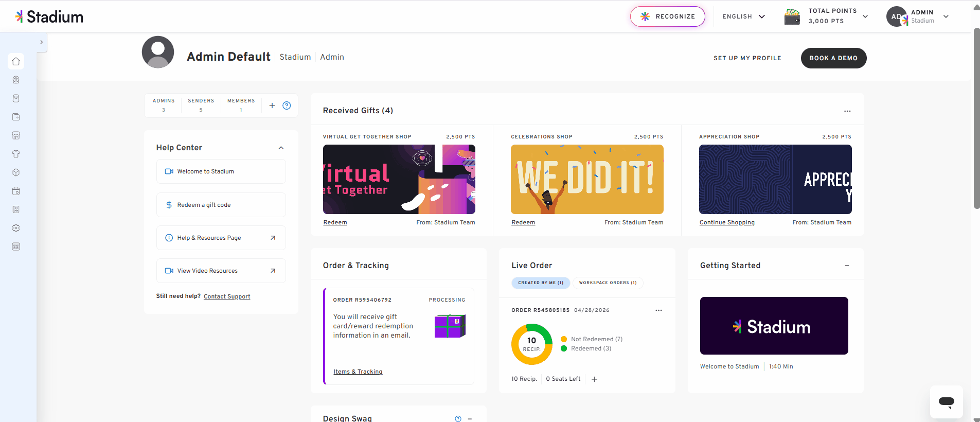Click the Design Swag help icon
The height and width of the screenshot is (422, 980).
point(458,418)
